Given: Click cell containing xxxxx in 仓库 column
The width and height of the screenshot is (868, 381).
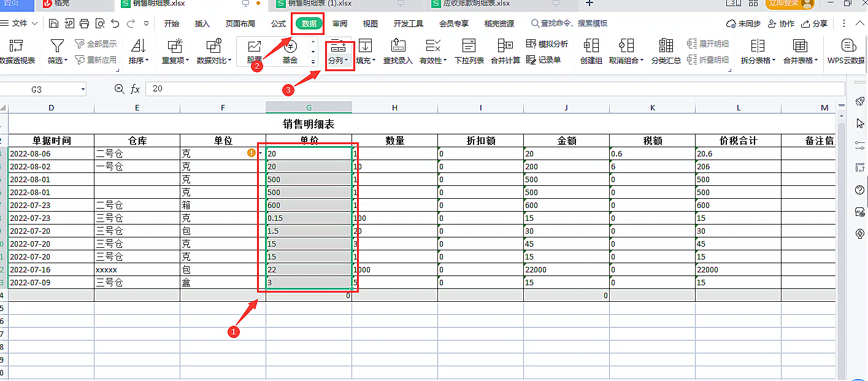Looking at the screenshot, I should coord(137,269).
